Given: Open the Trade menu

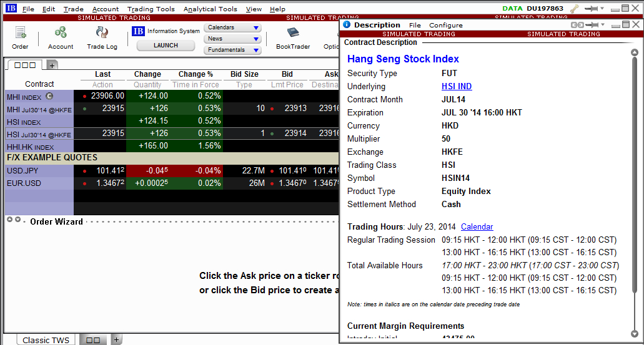Looking at the screenshot, I should 74,9.
